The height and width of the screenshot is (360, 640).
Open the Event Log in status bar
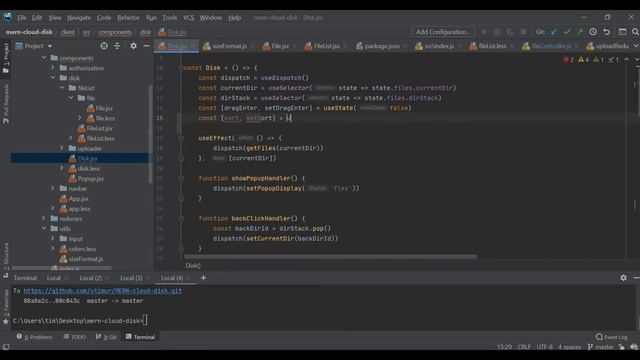point(611,337)
